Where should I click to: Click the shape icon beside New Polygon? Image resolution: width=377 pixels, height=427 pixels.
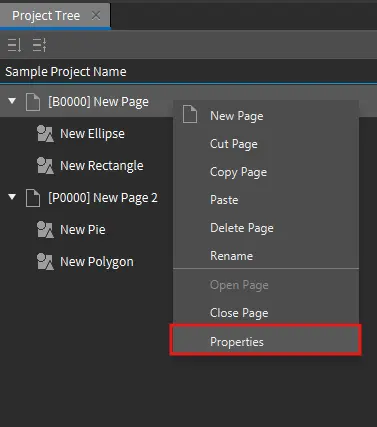pos(45,262)
